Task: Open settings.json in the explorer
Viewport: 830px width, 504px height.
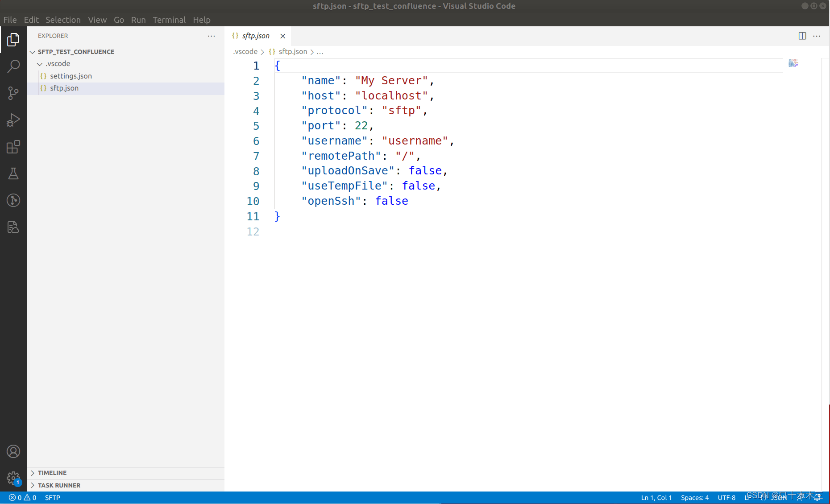Action: pos(71,76)
